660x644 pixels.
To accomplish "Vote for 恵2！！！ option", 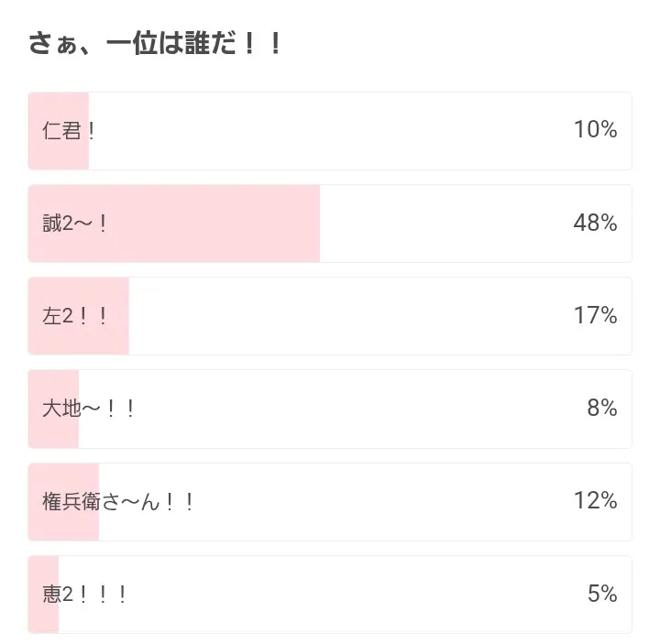I will click(x=85, y=595).
